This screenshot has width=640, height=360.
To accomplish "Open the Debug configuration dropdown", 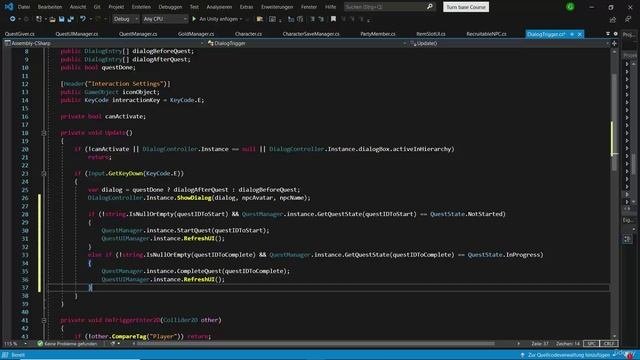I will click(x=125, y=19).
